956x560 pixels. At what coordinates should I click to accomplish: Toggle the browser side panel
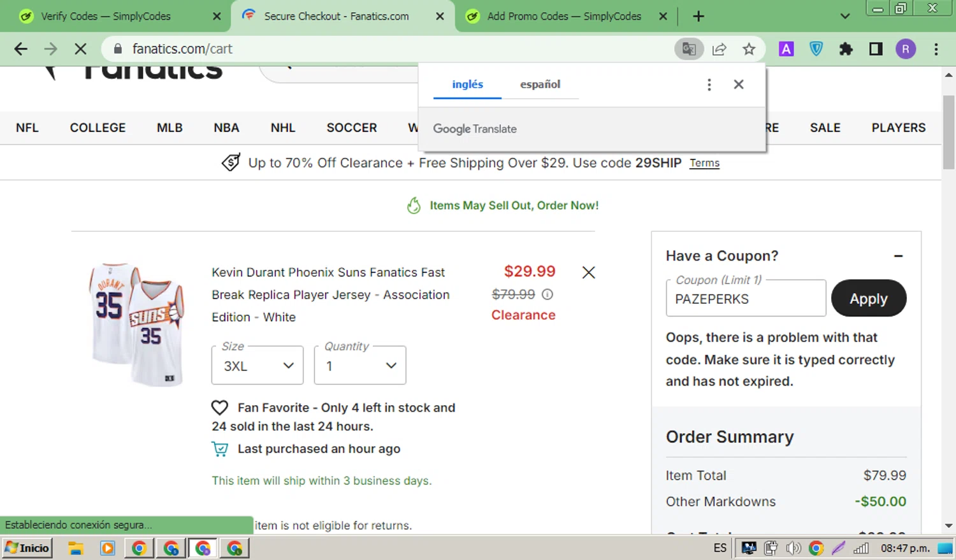[x=876, y=49]
